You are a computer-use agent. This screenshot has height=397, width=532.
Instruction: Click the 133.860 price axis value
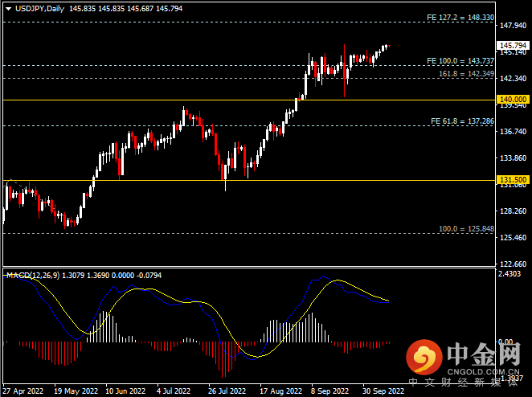click(513, 158)
